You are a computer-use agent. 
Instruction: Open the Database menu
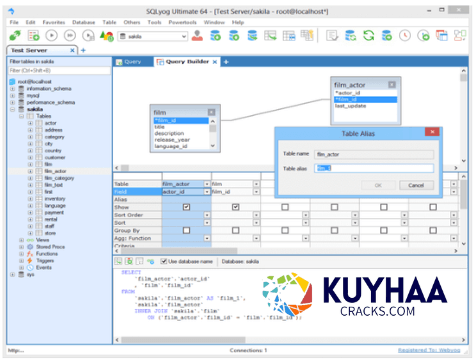(84, 22)
